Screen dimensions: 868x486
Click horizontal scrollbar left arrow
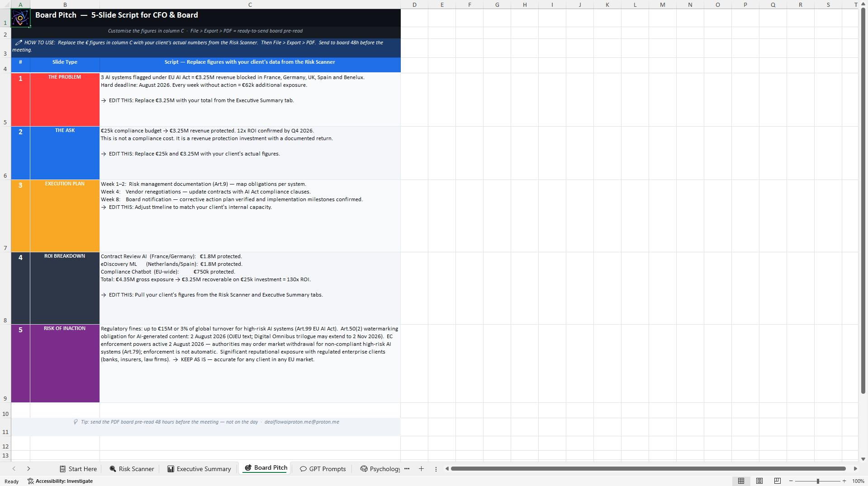coord(447,469)
